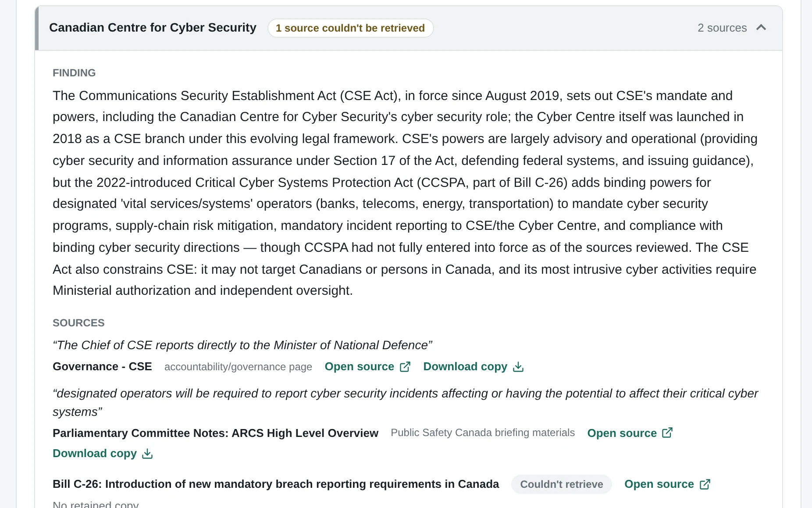Click the '1 source couldn't be retrieved' badge
The height and width of the screenshot is (508, 812).
coord(350,28)
